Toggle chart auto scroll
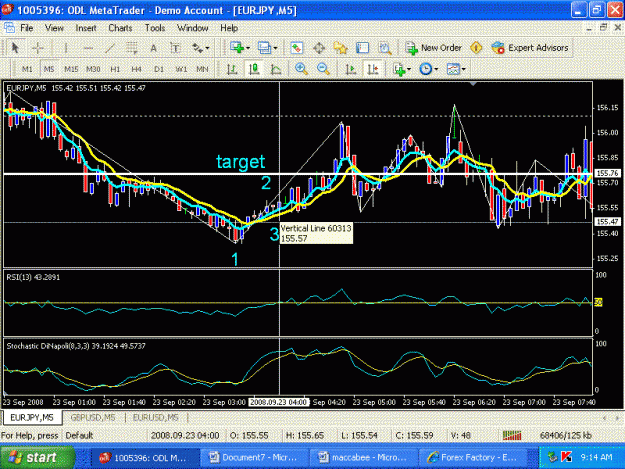This screenshot has height=469, width=625. (351, 69)
